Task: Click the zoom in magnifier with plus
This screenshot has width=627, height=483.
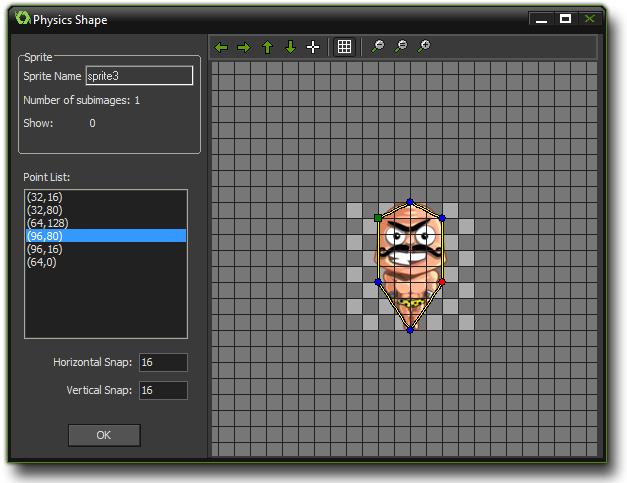Action: click(x=424, y=47)
